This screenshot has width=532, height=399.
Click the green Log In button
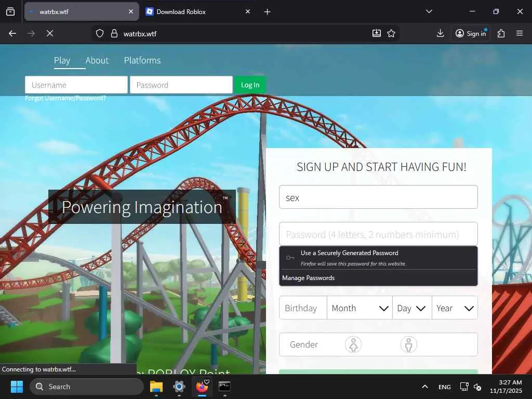tap(250, 85)
